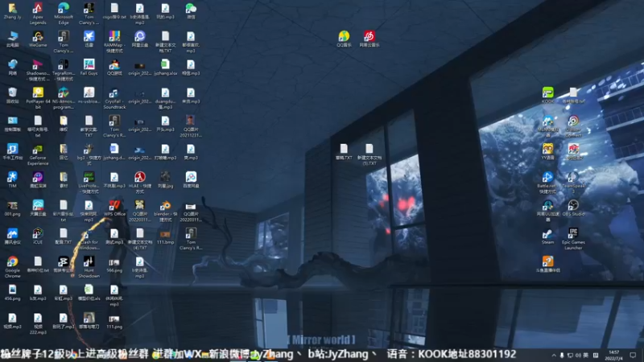Open PotPlayer 64 bit shortcut
Image resolution: width=644 pixels, height=362 pixels.
(x=38, y=97)
